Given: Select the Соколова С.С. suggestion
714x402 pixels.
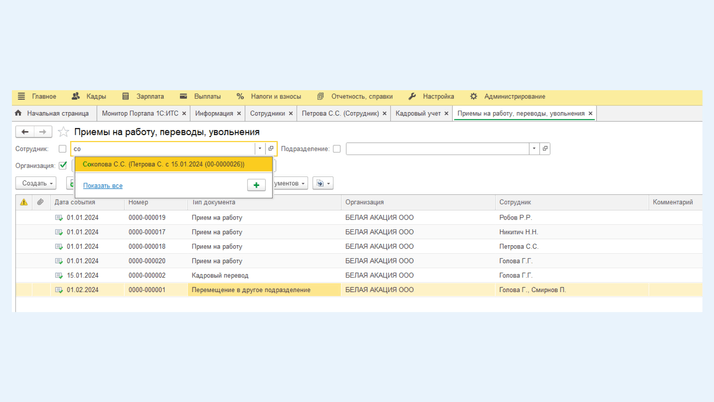Looking at the screenshot, I should 164,164.
